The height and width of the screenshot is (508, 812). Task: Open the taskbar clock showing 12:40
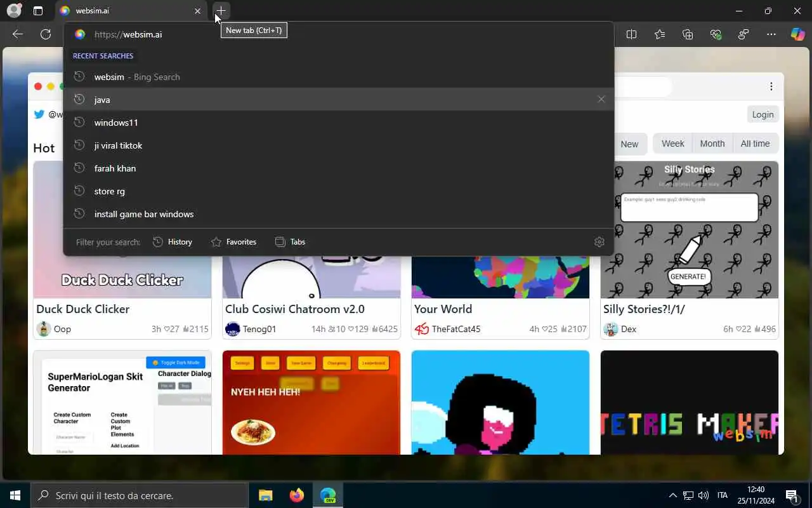pos(756,495)
